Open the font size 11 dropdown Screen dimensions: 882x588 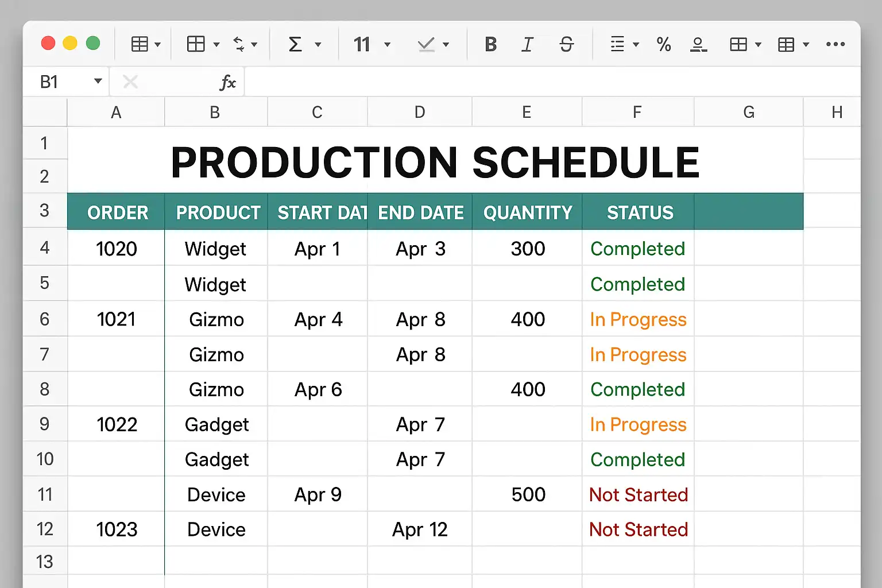(387, 44)
